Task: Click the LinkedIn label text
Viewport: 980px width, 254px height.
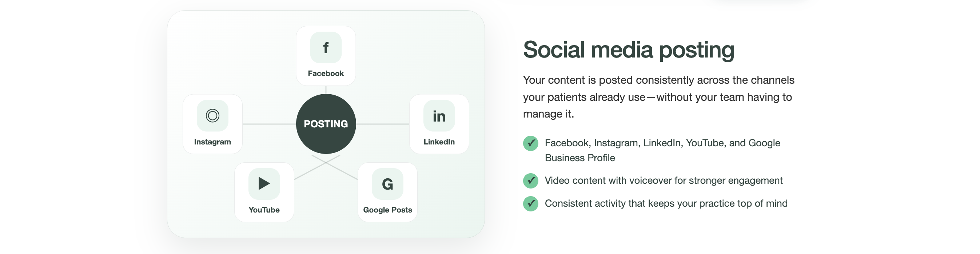Action: (x=439, y=142)
